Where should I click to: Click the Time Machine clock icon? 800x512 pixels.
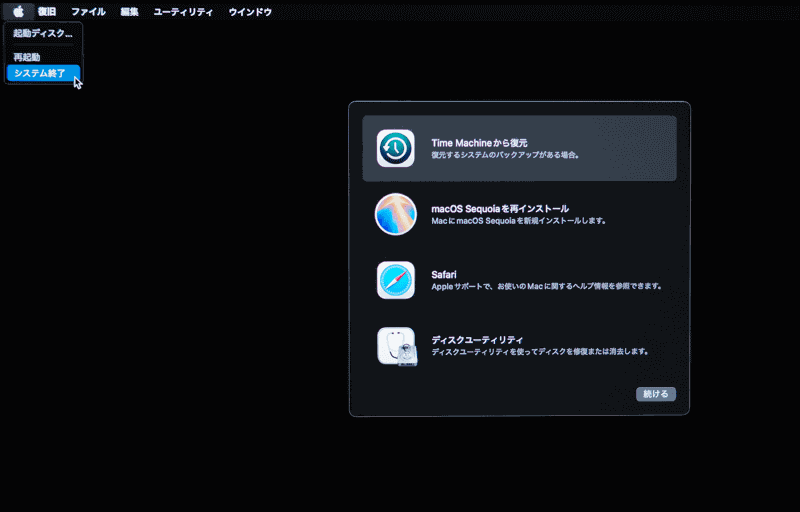(395, 148)
